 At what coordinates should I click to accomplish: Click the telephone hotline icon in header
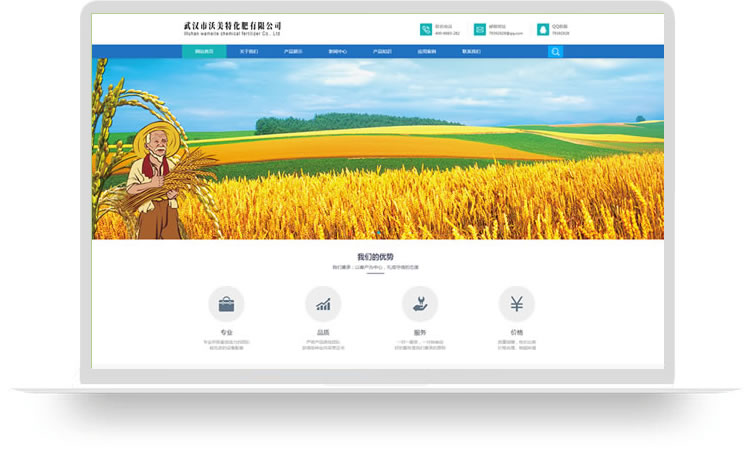pyautogui.click(x=426, y=30)
